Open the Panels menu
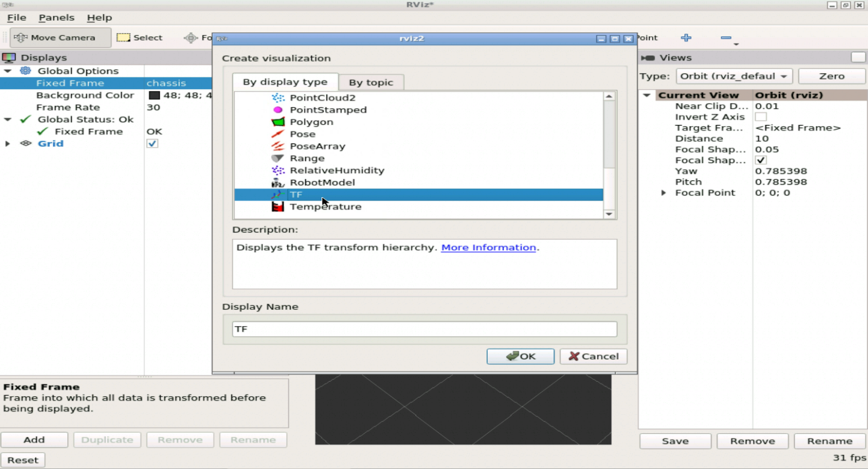This screenshot has height=469, width=868. [x=56, y=18]
